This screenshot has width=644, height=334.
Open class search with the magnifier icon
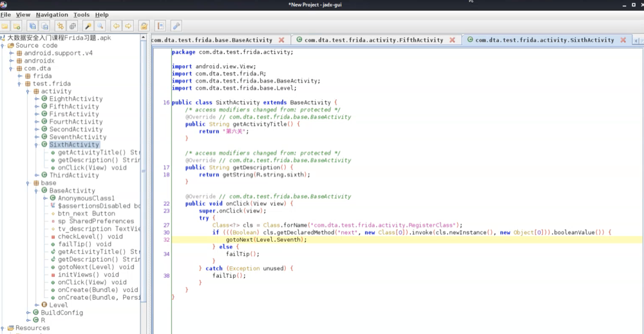click(100, 26)
